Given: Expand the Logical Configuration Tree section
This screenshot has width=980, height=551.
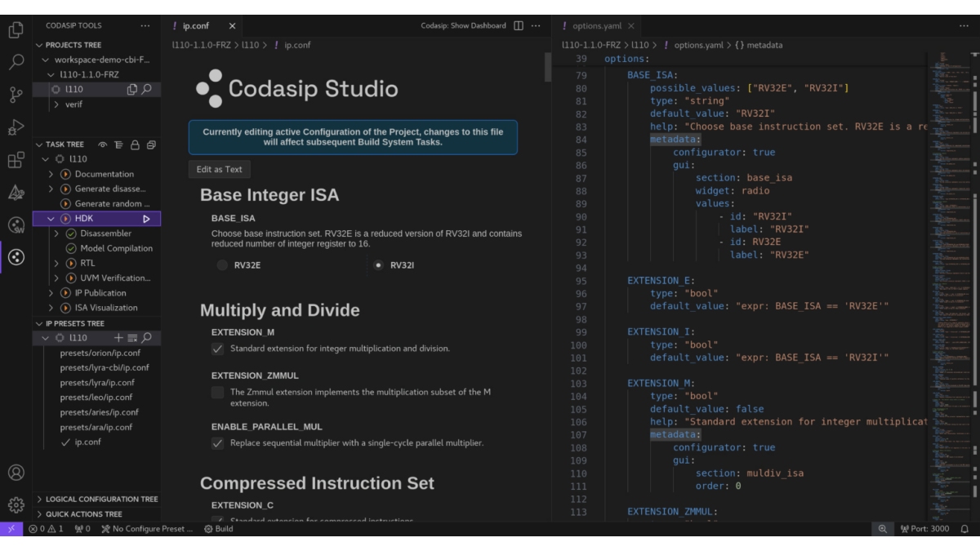Looking at the screenshot, I should tap(101, 499).
